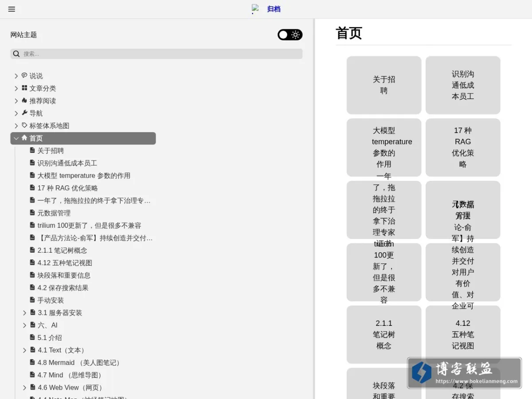This screenshot has height=399, width=532.
Task: Click the note icon beside 识别沟通低成本员工
Action: point(32,163)
